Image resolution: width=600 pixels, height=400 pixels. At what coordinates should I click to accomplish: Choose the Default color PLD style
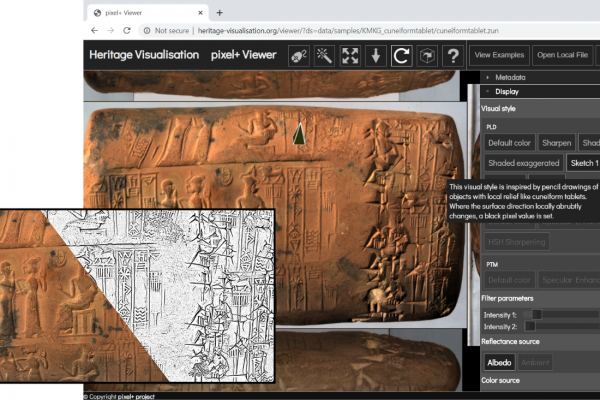510,142
